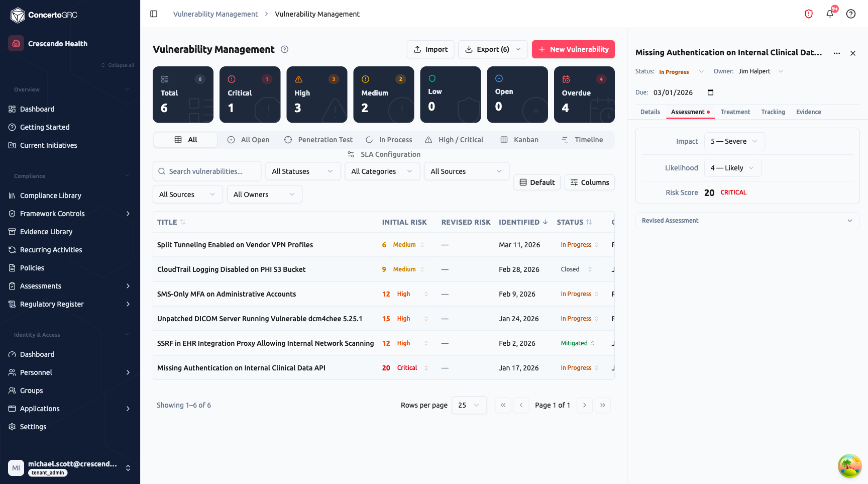This screenshot has width=868, height=484.
Task: Filter by High summary card
Action: [317, 94]
